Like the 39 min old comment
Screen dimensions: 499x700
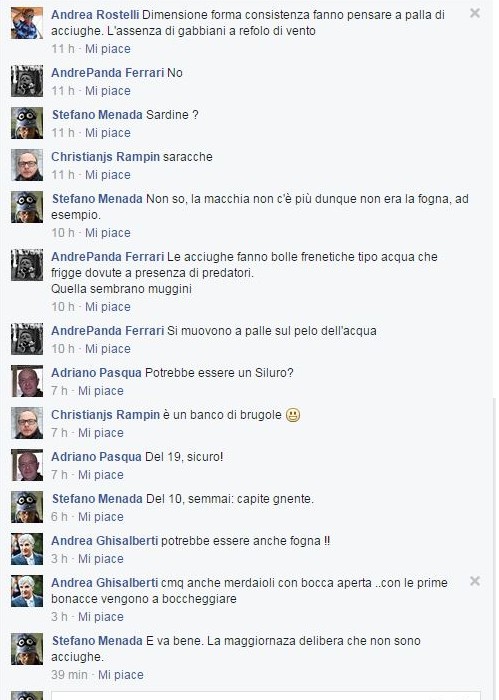click(x=121, y=675)
